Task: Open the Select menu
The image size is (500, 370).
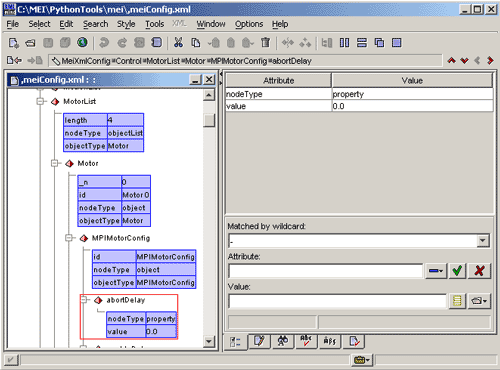Action: 39,24
